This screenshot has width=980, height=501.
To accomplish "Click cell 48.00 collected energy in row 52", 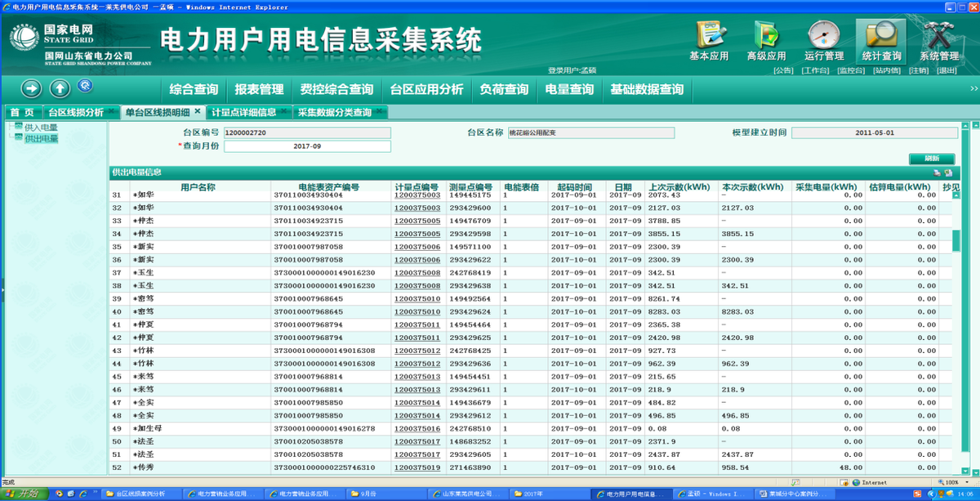I will 850,467.
